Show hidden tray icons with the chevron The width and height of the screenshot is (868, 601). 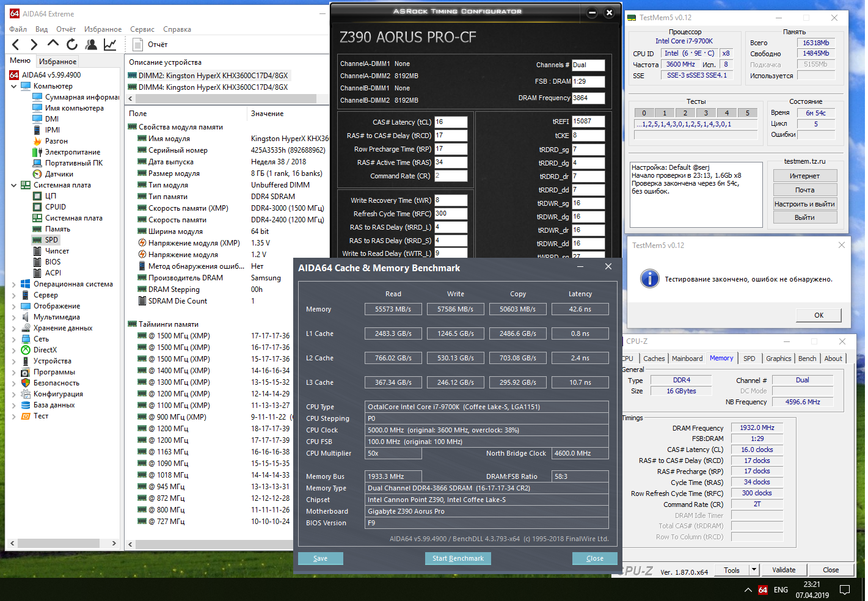pos(748,590)
